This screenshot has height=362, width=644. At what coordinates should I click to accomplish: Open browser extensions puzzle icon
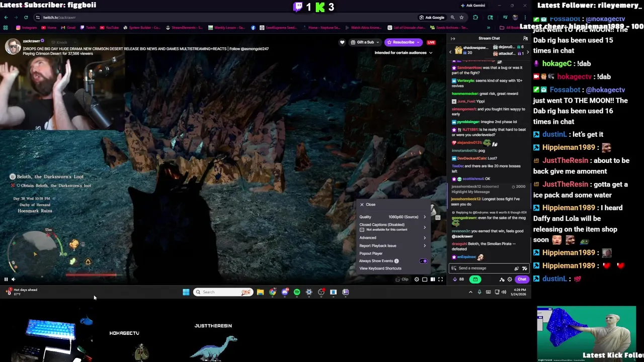475,17
